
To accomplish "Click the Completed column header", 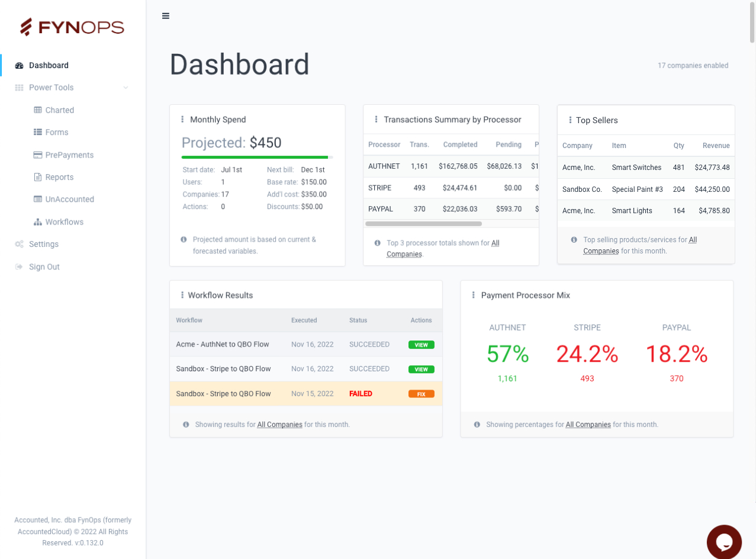I will tap(460, 144).
